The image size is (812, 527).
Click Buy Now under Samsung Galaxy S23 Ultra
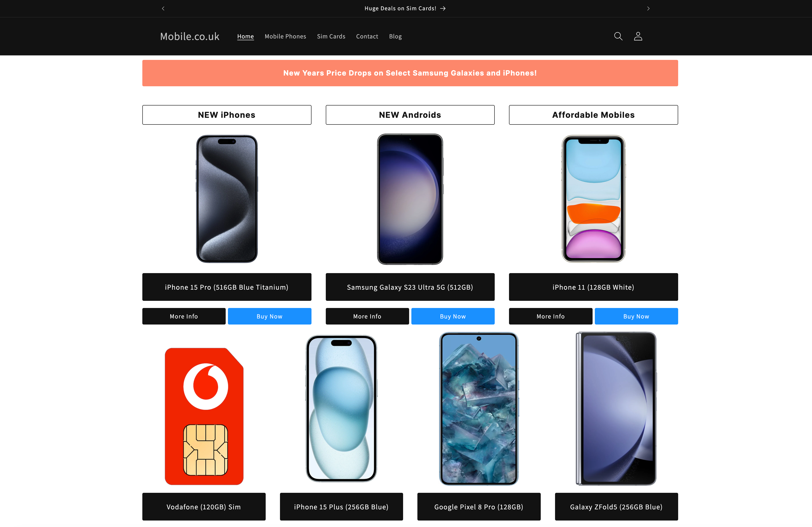click(453, 316)
